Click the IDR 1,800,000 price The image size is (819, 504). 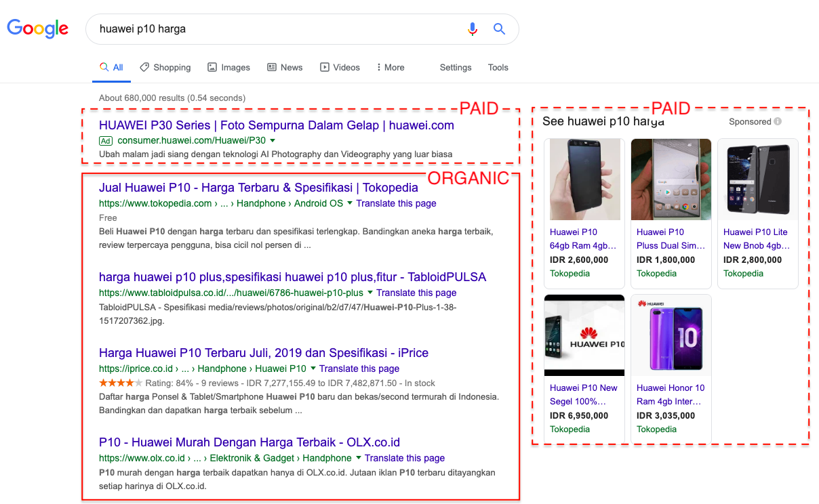point(666,260)
